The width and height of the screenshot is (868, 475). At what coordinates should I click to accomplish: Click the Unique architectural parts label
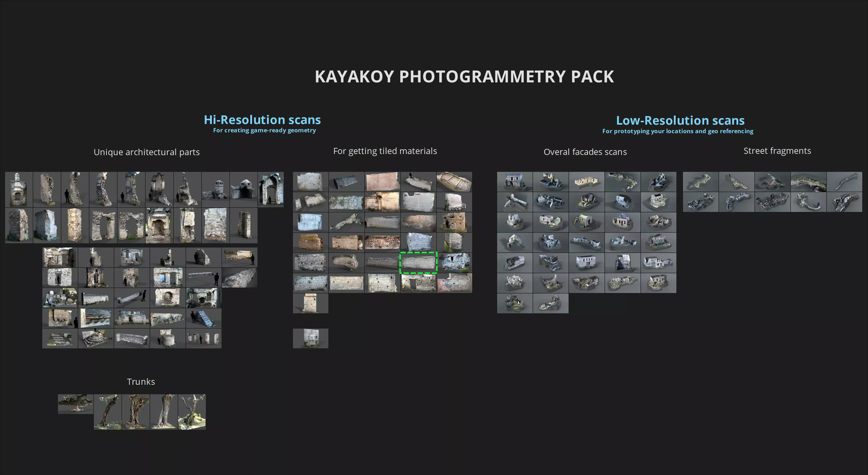tap(146, 152)
